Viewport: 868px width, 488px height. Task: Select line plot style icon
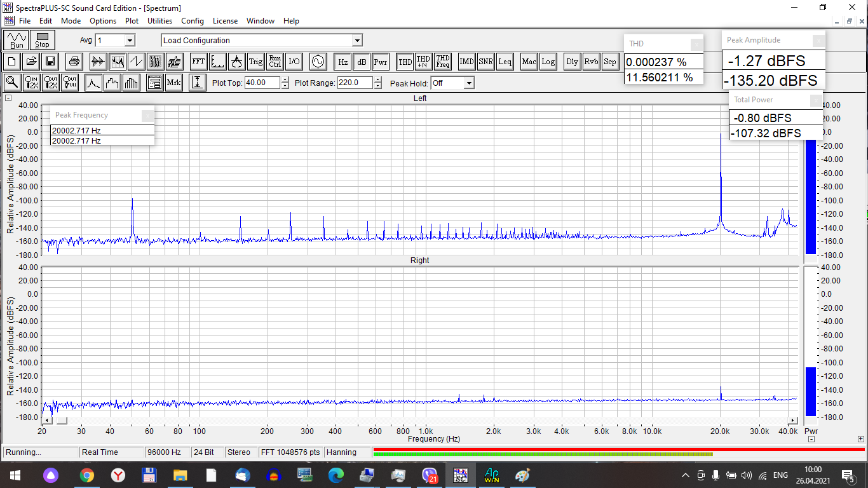tap(93, 83)
